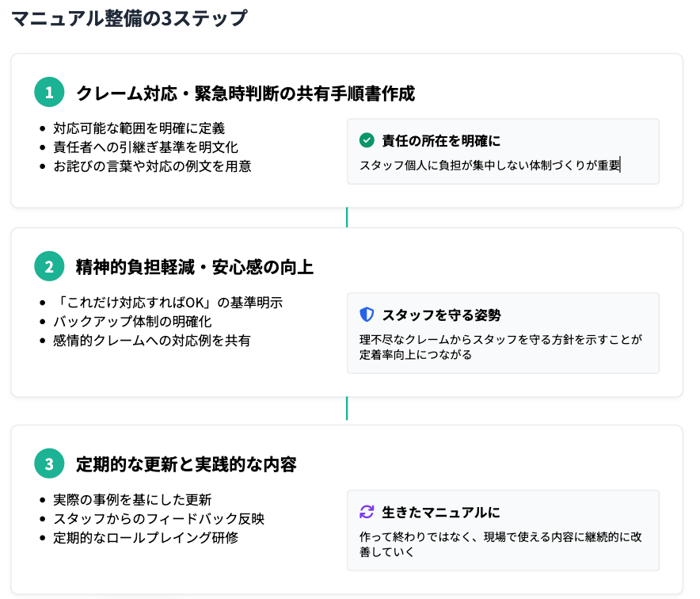Click the green step 3 number badge
The height and width of the screenshot is (599, 700).
coord(49,464)
